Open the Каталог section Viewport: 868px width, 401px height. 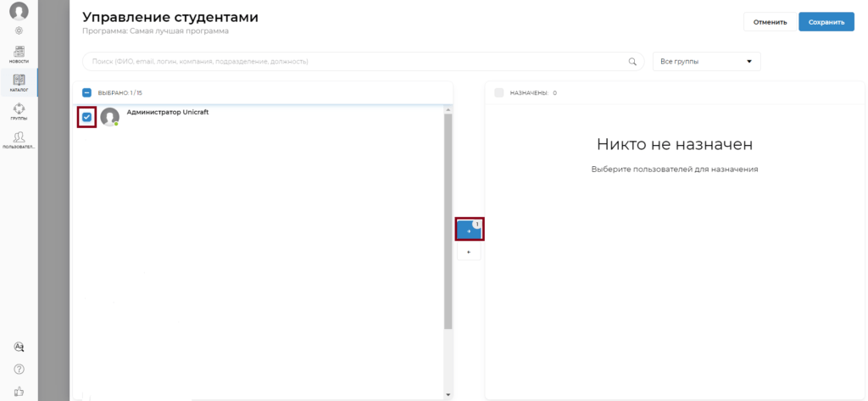tap(19, 82)
